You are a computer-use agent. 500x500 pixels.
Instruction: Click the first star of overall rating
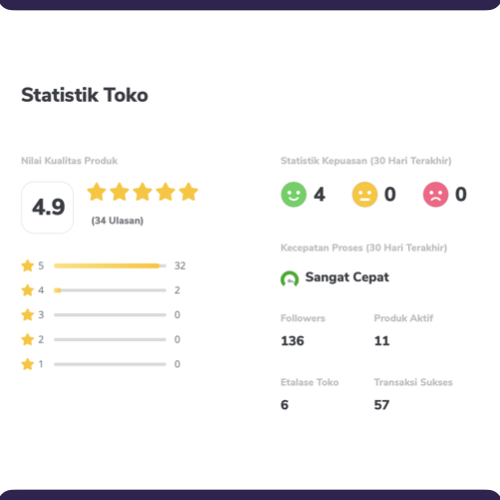pos(97,192)
